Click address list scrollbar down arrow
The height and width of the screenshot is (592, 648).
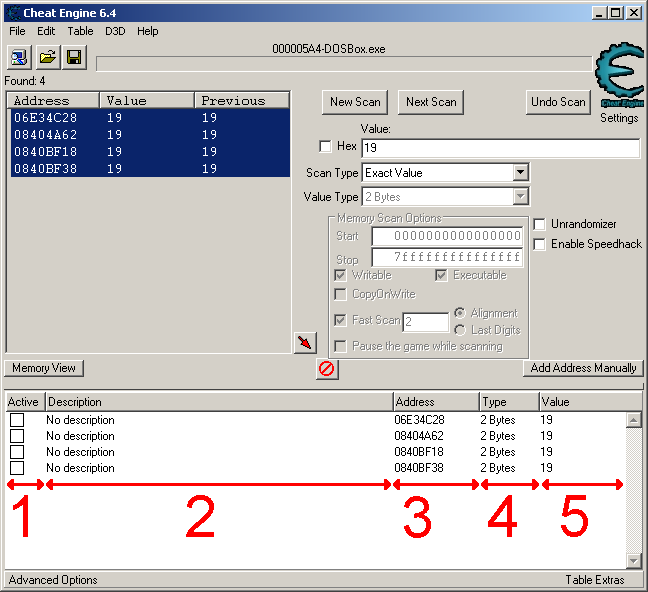(633, 561)
